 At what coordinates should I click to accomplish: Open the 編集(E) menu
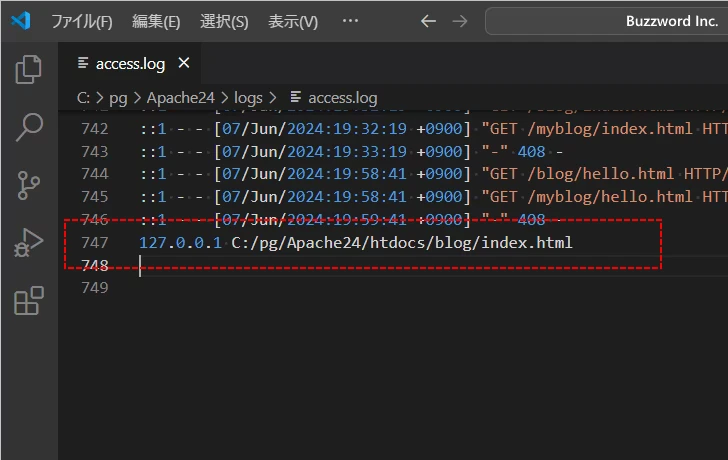point(156,21)
